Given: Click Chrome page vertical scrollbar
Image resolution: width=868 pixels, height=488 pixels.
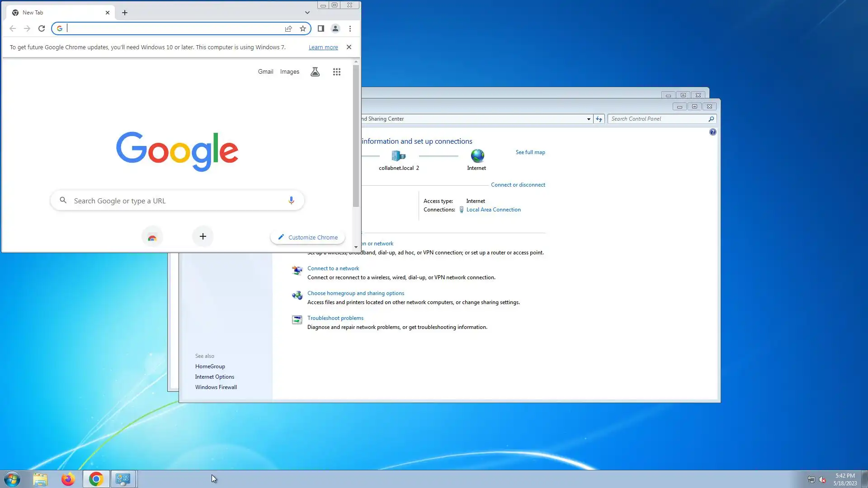Looking at the screenshot, I should tap(356, 136).
